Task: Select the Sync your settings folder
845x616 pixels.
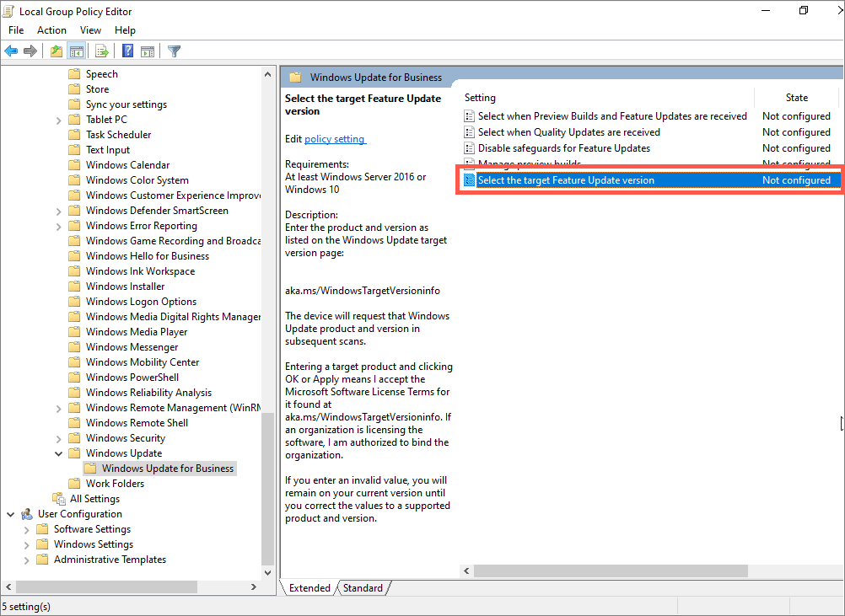Action: click(x=126, y=104)
